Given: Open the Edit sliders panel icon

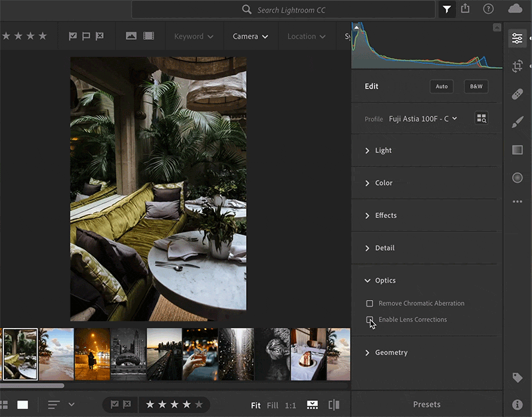Looking at the screenshot, I should (517, 39).
